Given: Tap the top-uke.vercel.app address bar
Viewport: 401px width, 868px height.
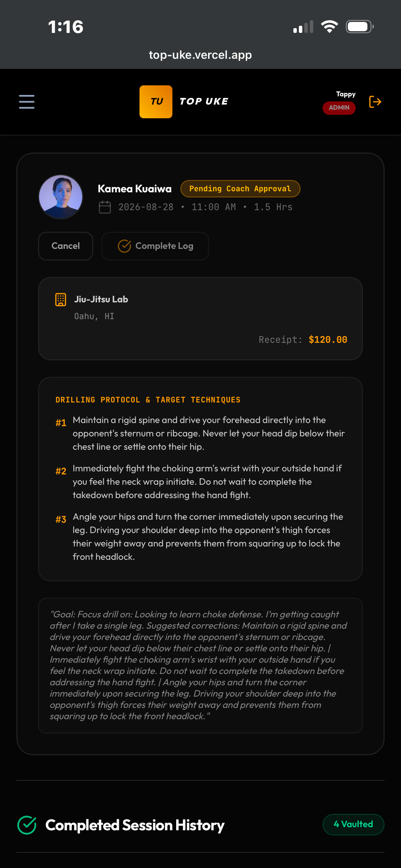Looking at the screenshot, I should pos(200,55).
